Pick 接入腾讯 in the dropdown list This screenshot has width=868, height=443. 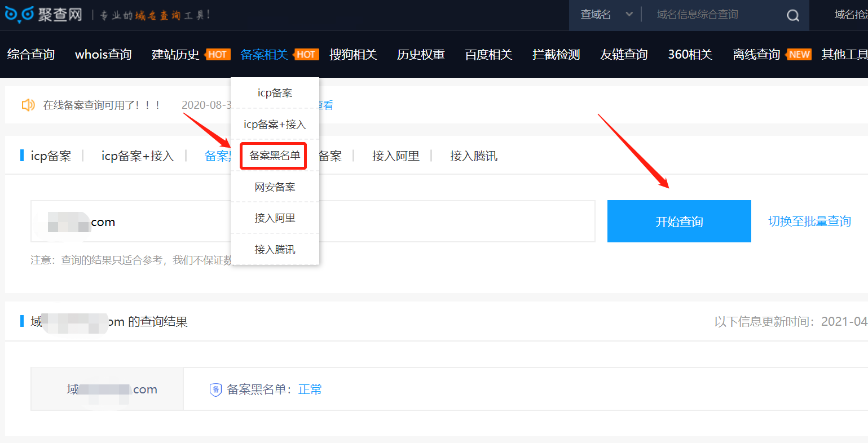(x=275, y=250)
